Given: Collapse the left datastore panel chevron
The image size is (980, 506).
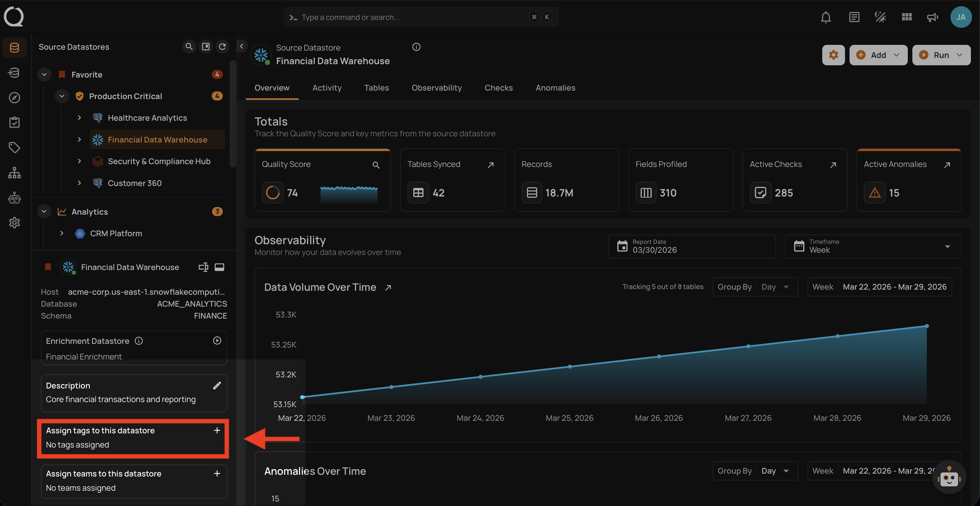Looking at the screenshot, I should [x=242, y=46].
